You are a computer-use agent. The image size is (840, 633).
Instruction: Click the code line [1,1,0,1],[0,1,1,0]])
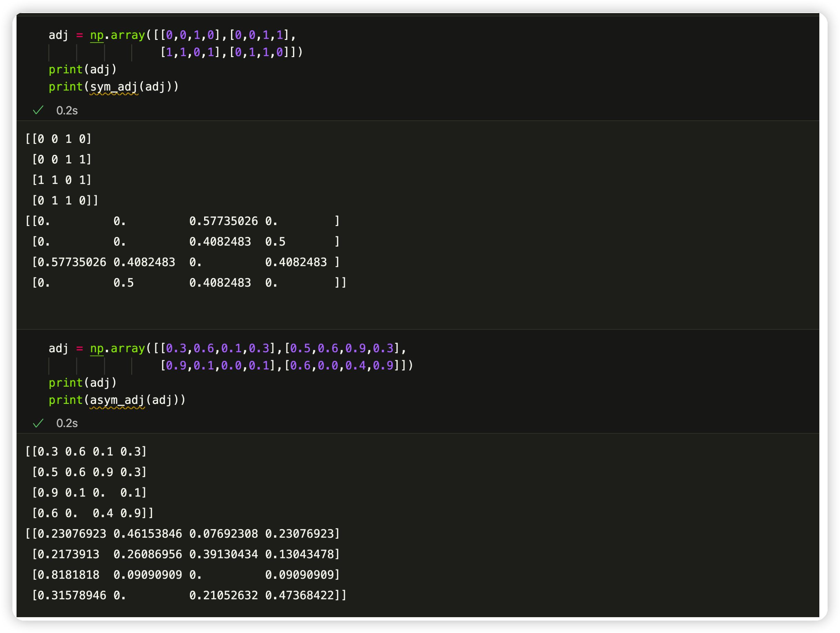pyautogui.click(x=232, y=52)
